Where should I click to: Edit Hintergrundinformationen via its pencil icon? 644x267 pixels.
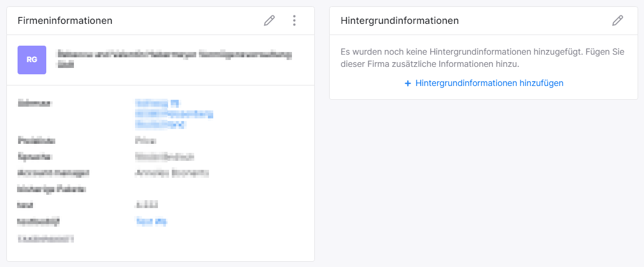(x=617, y=21)
